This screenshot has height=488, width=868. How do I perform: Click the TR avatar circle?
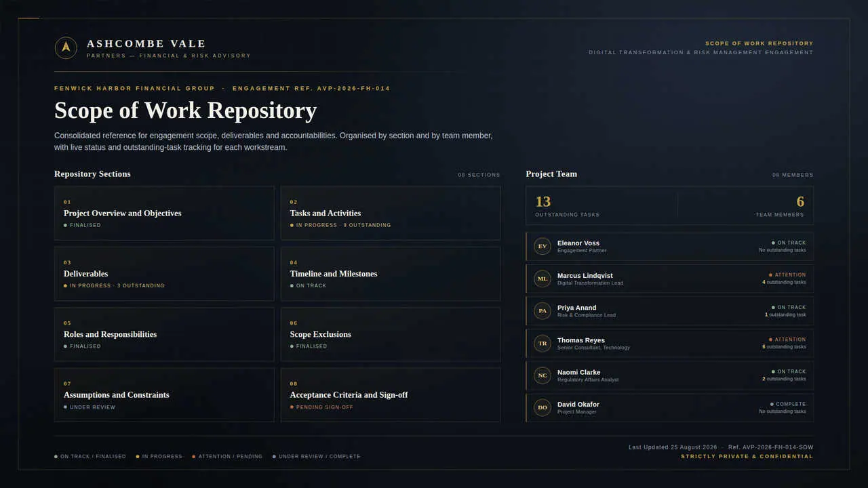click(x=542, y=343)
